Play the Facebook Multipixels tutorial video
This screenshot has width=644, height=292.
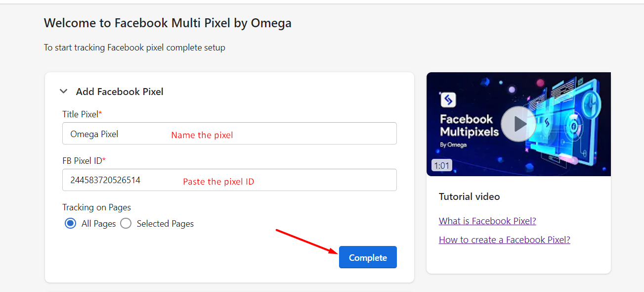(518, 124)
